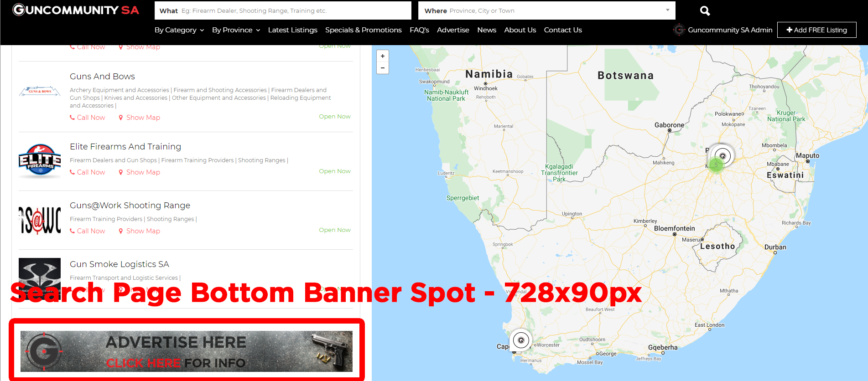868x381 pixels.
Task: Click the magnifying glass search icon
Action: 705,11
